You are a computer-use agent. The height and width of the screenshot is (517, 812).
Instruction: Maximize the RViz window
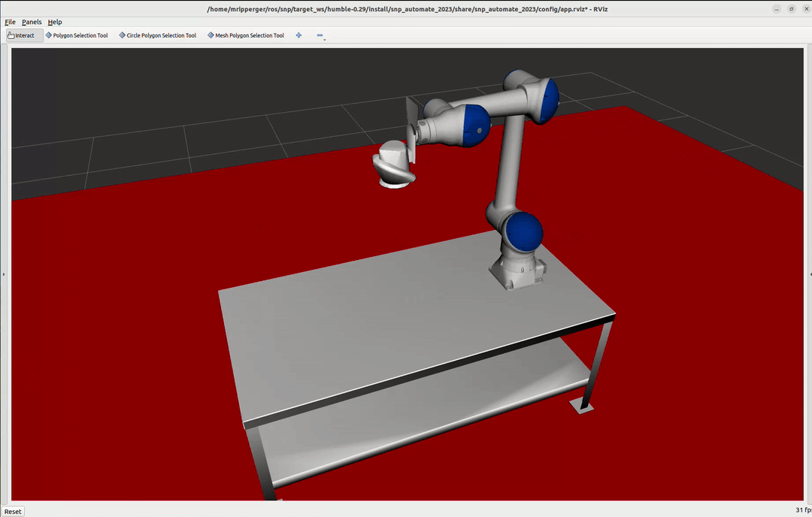[x=791, y=9]
